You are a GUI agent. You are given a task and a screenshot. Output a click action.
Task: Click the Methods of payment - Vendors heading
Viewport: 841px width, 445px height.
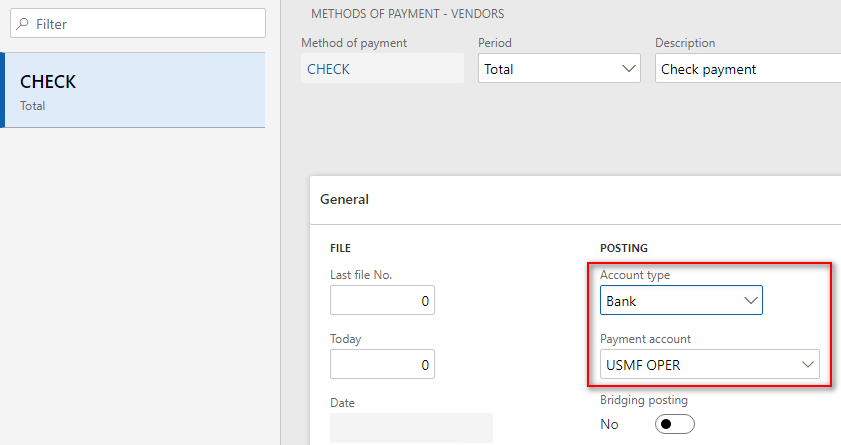(407, 14)
